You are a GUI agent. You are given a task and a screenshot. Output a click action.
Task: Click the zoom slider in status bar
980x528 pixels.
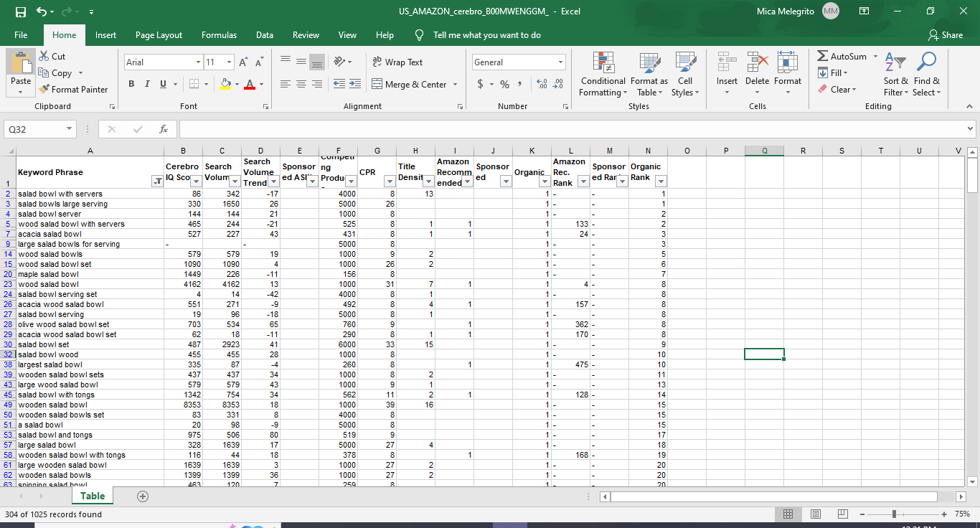894,514
